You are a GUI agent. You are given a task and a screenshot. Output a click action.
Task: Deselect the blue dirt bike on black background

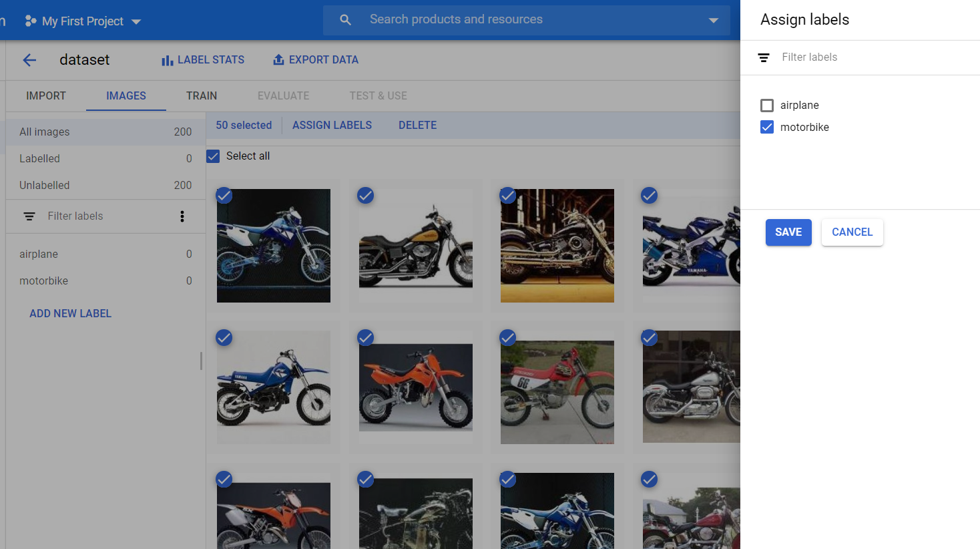[224, 196]
